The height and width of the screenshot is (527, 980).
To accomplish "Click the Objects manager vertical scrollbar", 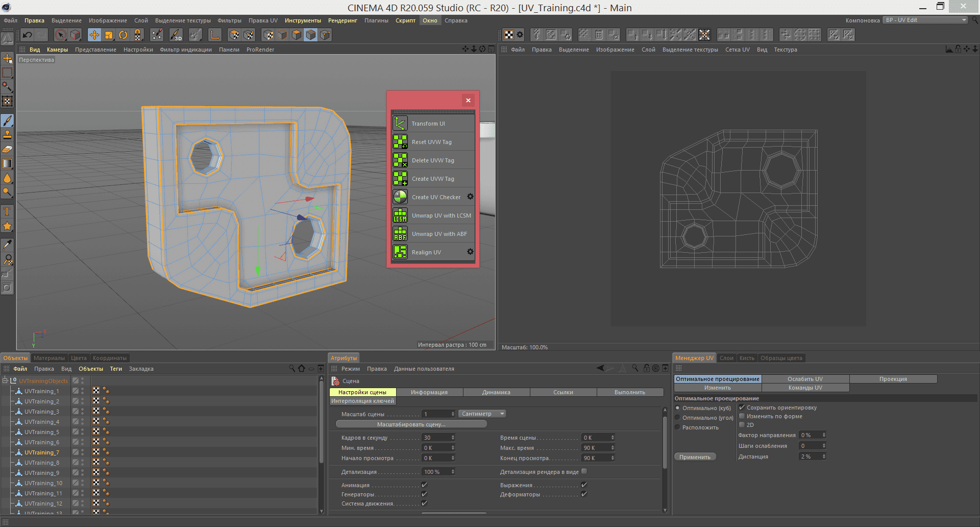I will tap(321, 421).
